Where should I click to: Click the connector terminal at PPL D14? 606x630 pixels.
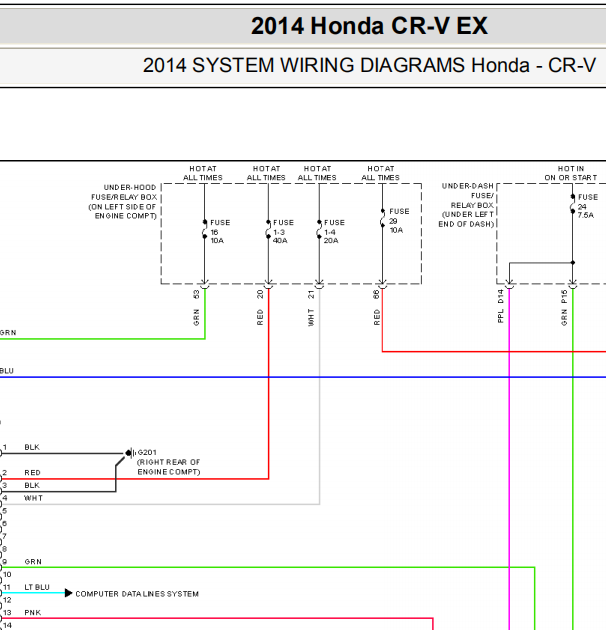pos(509,284)
